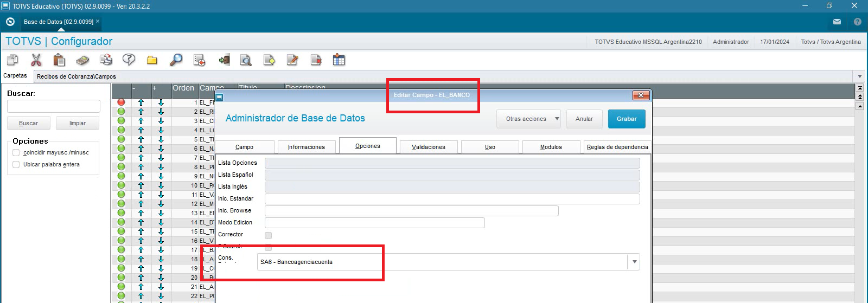
Task: Click the up arrow on row 10
Action: click(141, 185)
